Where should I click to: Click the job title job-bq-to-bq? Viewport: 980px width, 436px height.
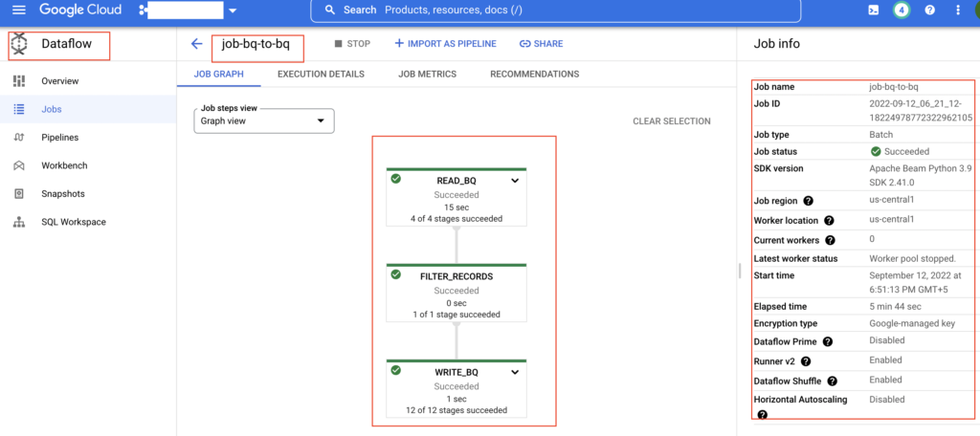click(256, 44)
